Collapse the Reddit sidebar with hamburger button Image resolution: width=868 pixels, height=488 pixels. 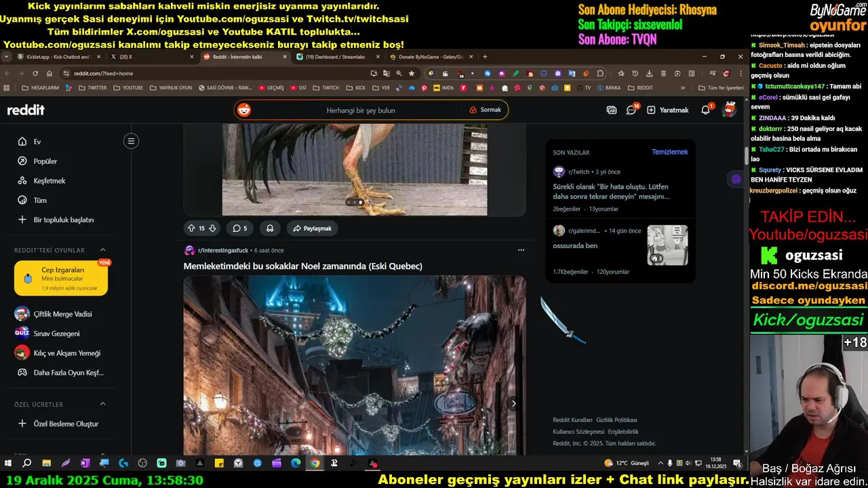132,141
